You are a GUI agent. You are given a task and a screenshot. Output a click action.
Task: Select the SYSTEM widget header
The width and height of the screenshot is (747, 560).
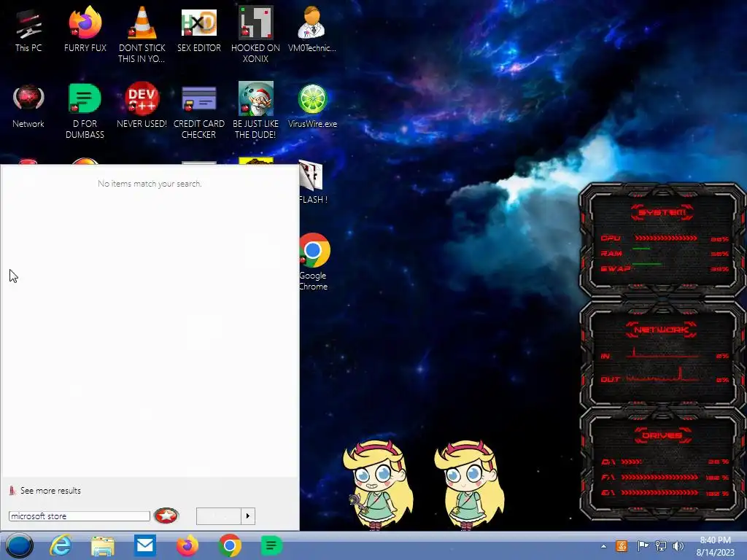point(662,212)
